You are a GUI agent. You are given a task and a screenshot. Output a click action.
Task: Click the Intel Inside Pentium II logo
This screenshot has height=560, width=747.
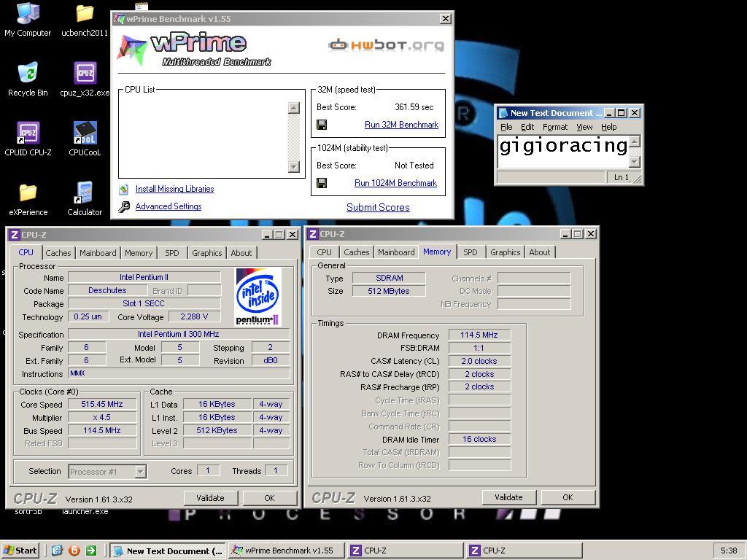pos(258,296)
